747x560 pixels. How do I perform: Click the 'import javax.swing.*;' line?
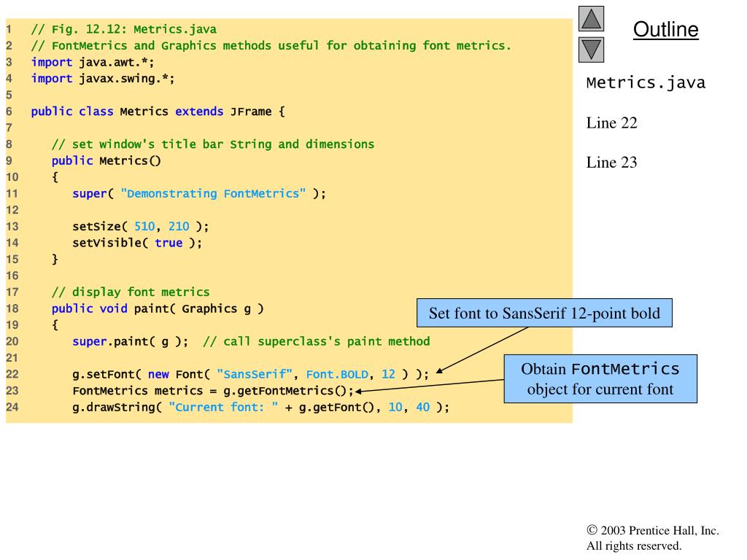102,79
